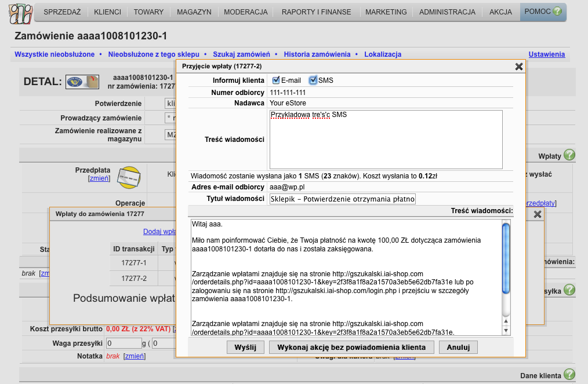Click the zmień link under Przedpłata
This screenshot has width=588, height=384.
[x=99, y=178]
